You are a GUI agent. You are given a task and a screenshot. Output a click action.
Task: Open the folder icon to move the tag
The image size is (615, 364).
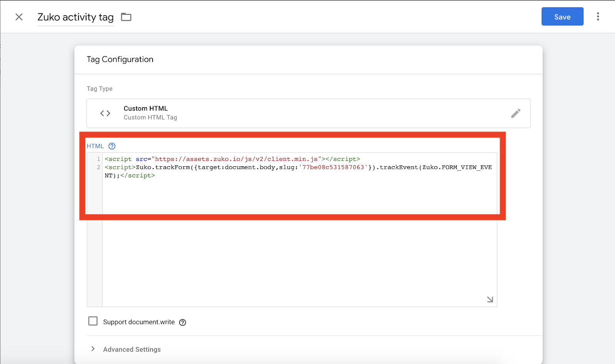click(126, 17)
